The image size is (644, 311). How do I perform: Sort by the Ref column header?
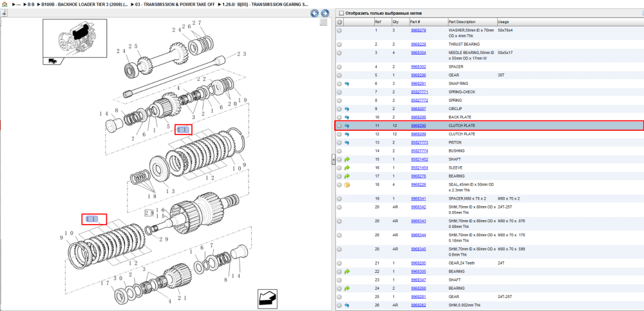point(377,22)
